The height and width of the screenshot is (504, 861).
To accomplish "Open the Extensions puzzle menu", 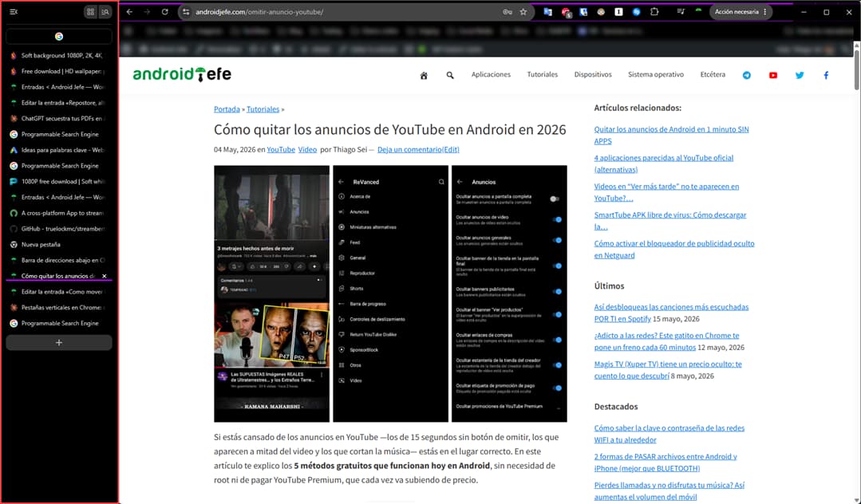I will [x=654, y=11].
